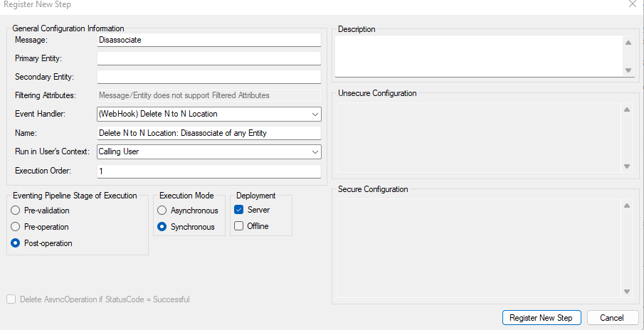Enable the Offline deployment checkbox
The image size is (644, 330).
239,226
